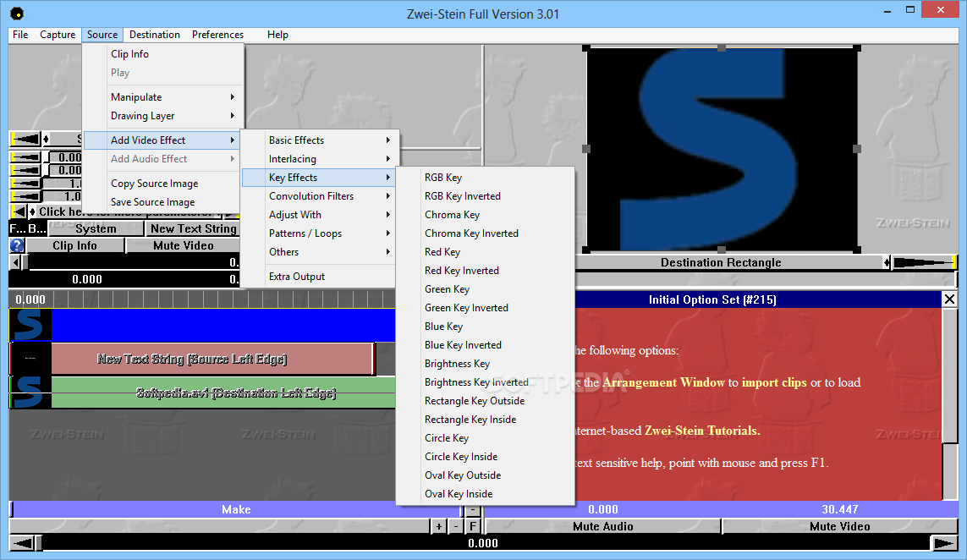Open the Zwei-Stein Tutorials link

[702, 431]
